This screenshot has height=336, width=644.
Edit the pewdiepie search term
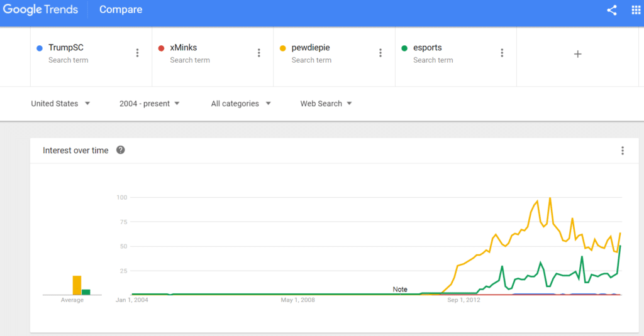311,48
